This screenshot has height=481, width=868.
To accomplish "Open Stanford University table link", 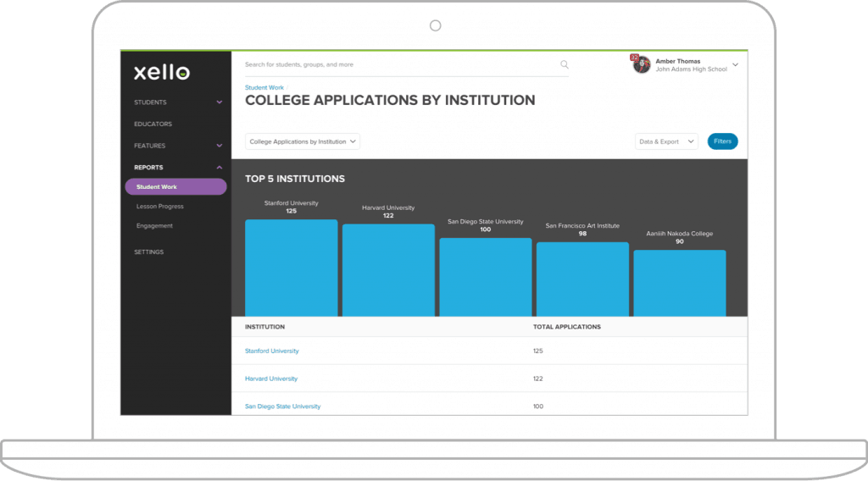I will pos(272,351).
